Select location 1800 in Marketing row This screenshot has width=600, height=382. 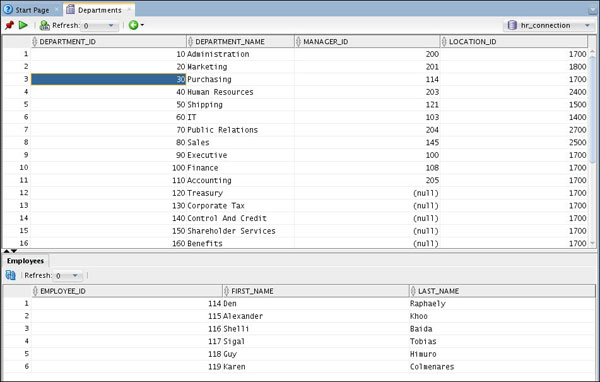coord(514,67)
